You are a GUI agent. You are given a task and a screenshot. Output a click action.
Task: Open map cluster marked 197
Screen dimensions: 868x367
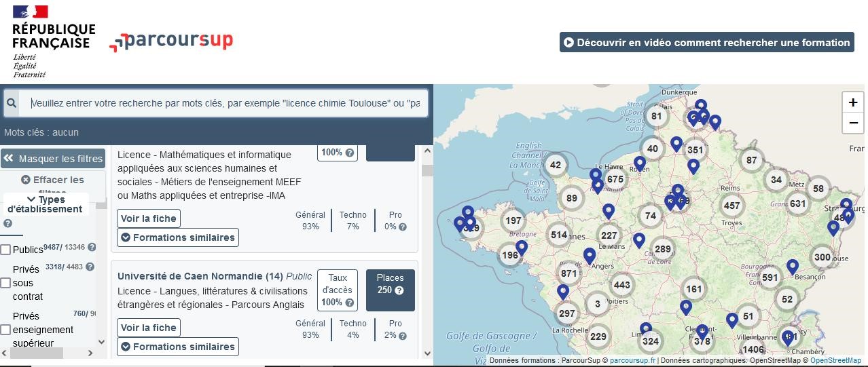pyautogui.click(x=513, y=220)
